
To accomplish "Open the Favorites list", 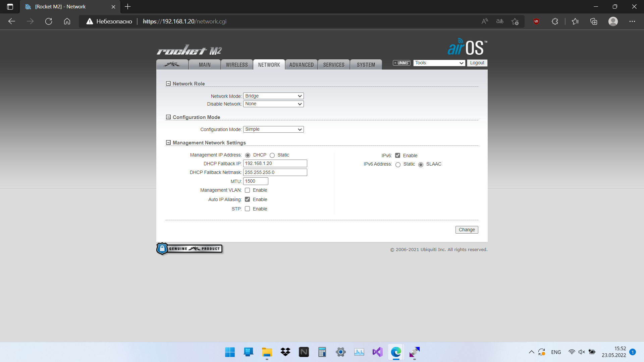I will pyautogui.click(x=575, y=21).
